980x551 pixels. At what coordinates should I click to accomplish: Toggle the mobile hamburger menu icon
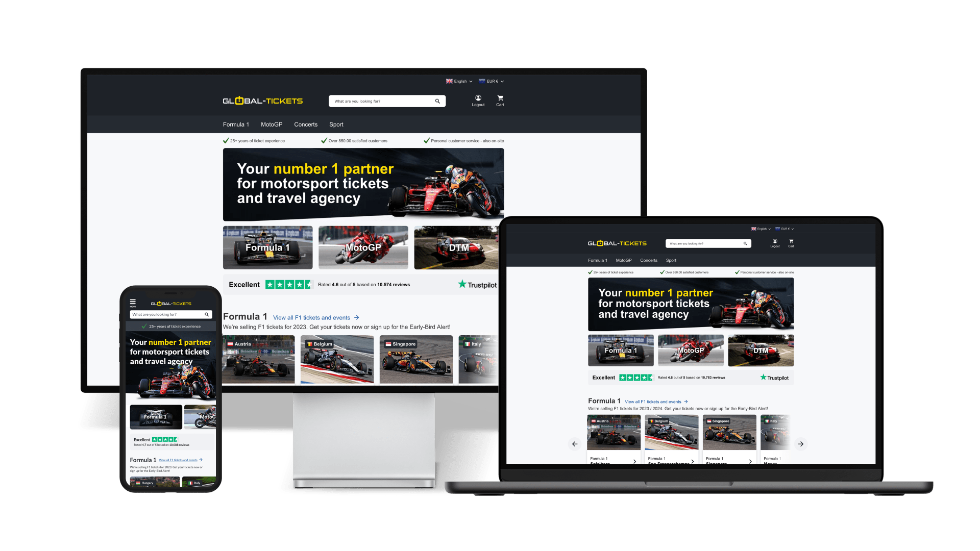coord(133,303)
